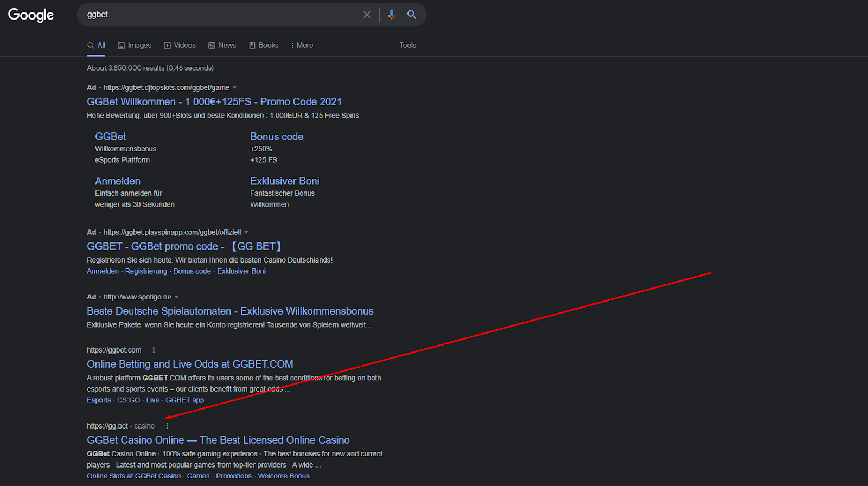Click the Google logo
The width and height of the screenshot is (868, 486).
(x=31, y=15)
